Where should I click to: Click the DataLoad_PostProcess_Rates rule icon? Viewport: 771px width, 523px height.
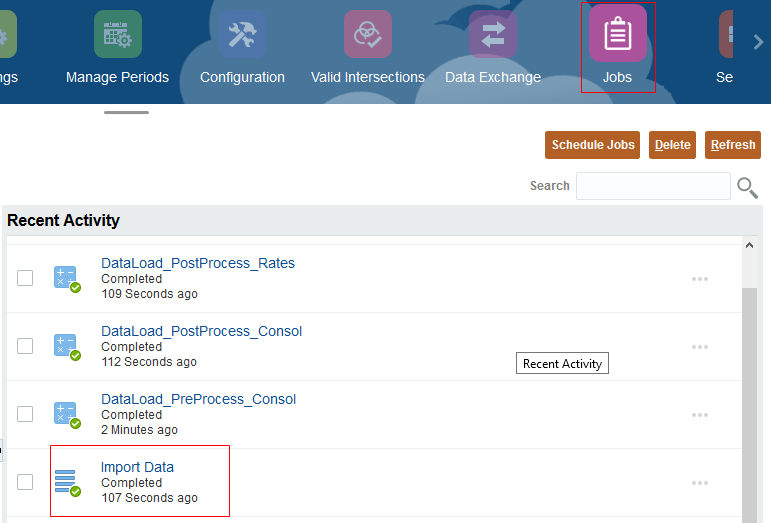coord(67,279)
